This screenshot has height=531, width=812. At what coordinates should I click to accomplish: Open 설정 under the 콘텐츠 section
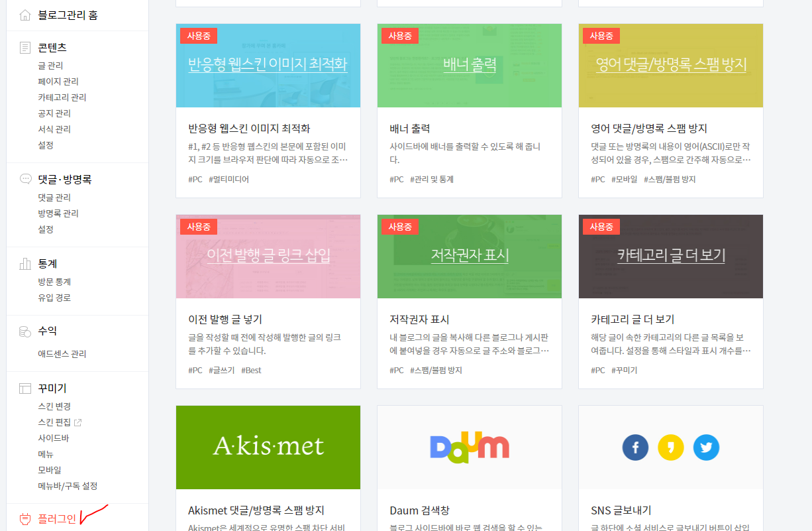coord(46,145)
